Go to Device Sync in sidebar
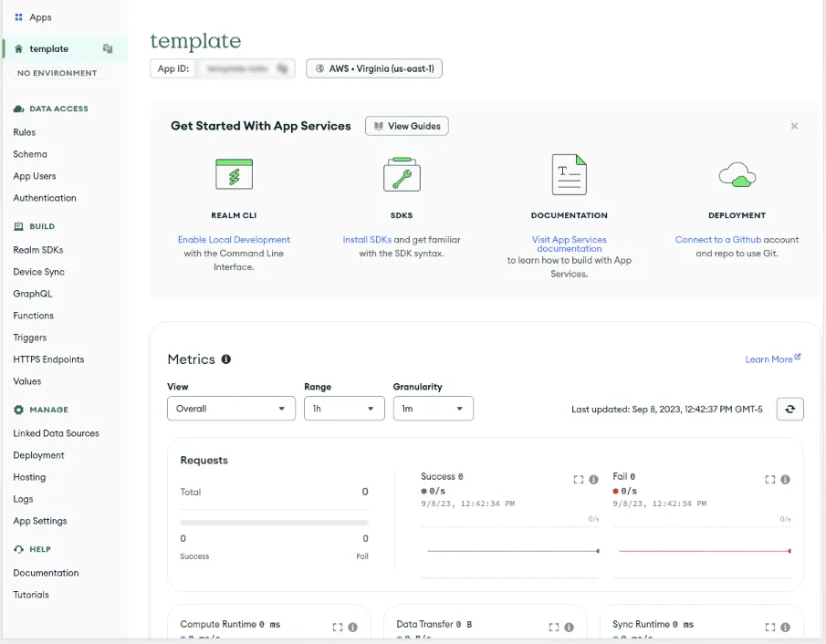 click(38, 272)
